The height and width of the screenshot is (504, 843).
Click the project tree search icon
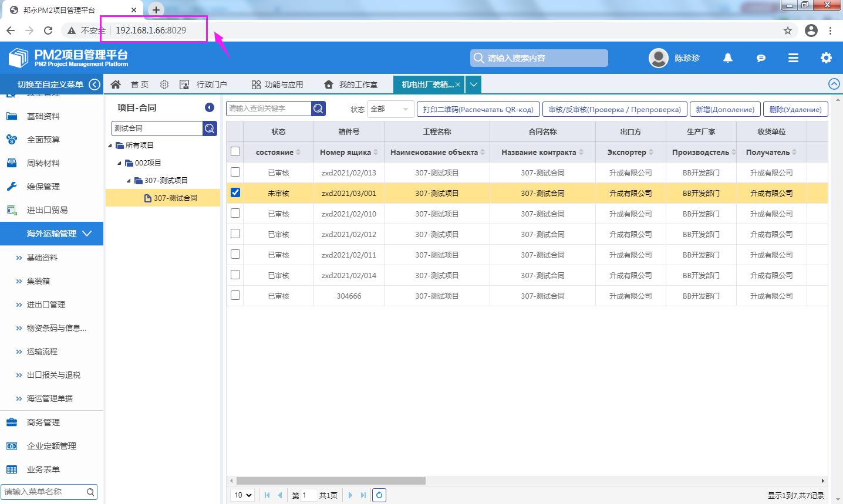click(210, 128)
